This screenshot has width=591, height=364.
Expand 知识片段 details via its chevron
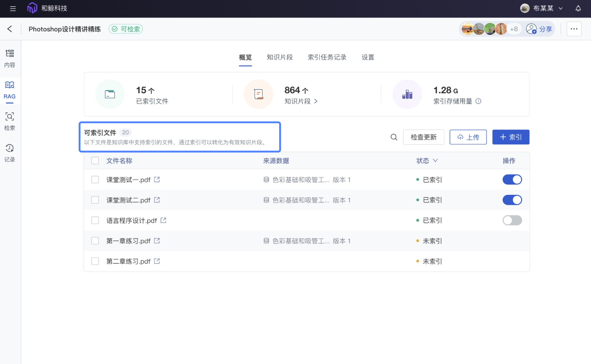(x=316, y=101)
